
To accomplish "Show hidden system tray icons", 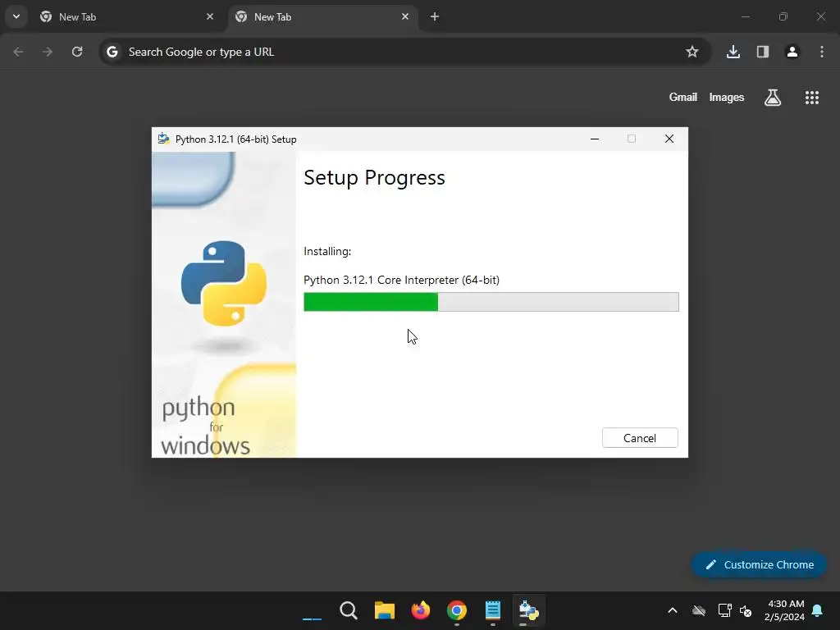I will coord(673,610).
